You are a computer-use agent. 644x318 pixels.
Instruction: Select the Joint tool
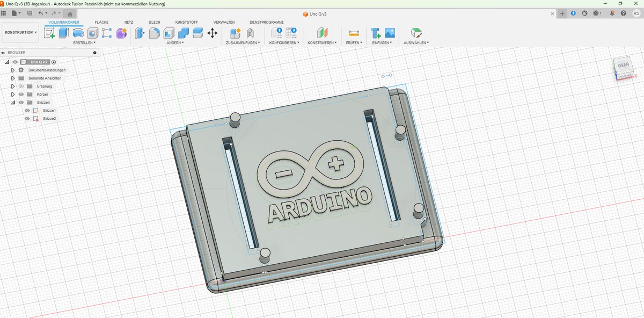(x=250, y=33)
